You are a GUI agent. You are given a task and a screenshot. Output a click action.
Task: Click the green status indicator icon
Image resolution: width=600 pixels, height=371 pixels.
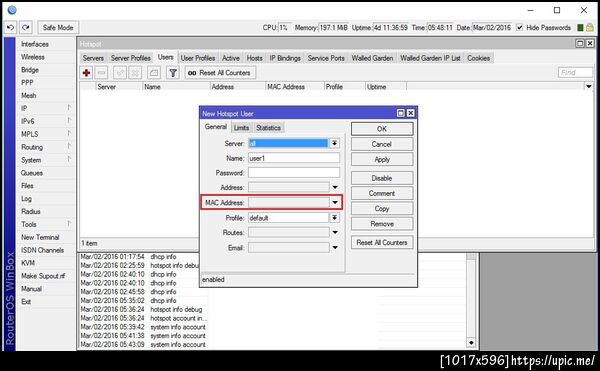[x=580, y=28]
